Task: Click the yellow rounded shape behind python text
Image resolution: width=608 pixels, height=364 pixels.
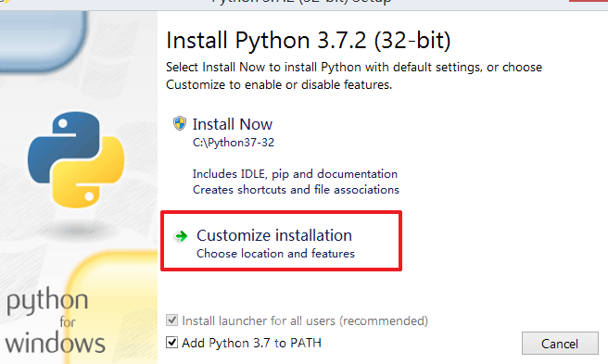Action: 112,308
